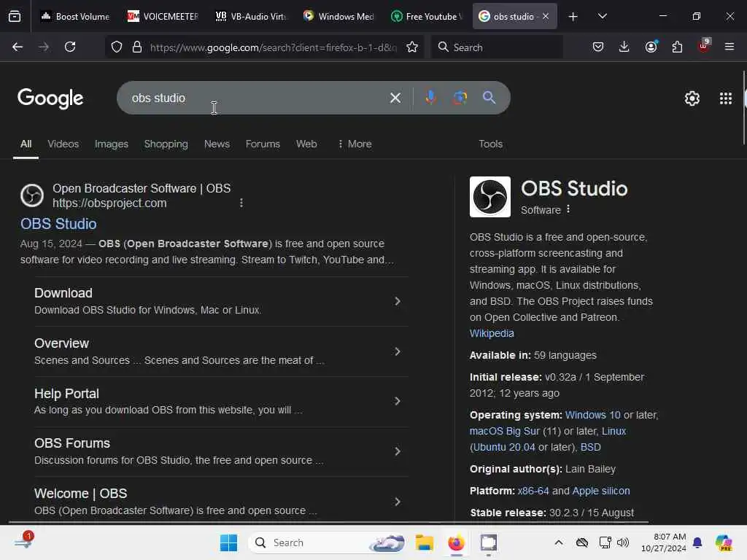
Task: Open Firefox application hamburger menu
Action: pyautogui.click(x=729, y=47)
